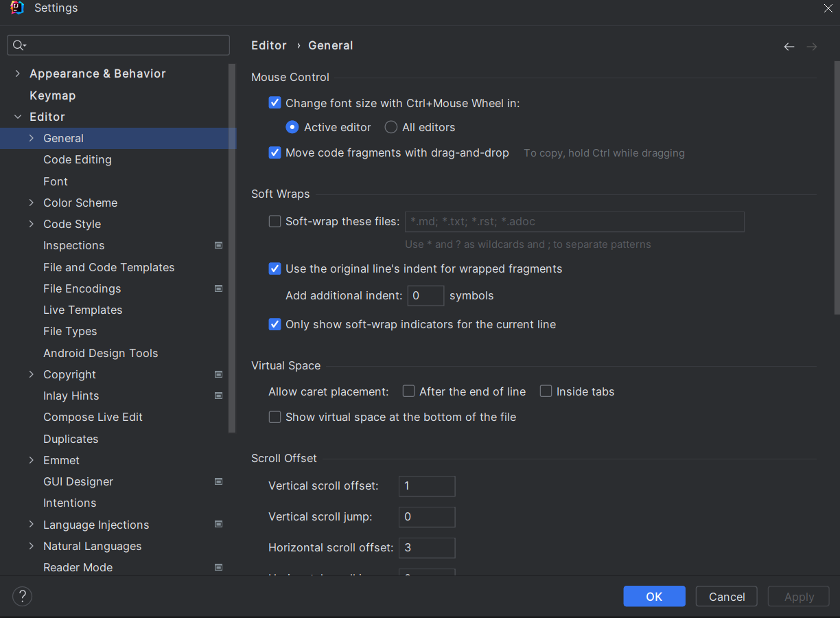This screenshot has height=618, width=840.
Task: Expand the Appearance & Behavior section
Action: pyautogui.click(x=18, y=73)
